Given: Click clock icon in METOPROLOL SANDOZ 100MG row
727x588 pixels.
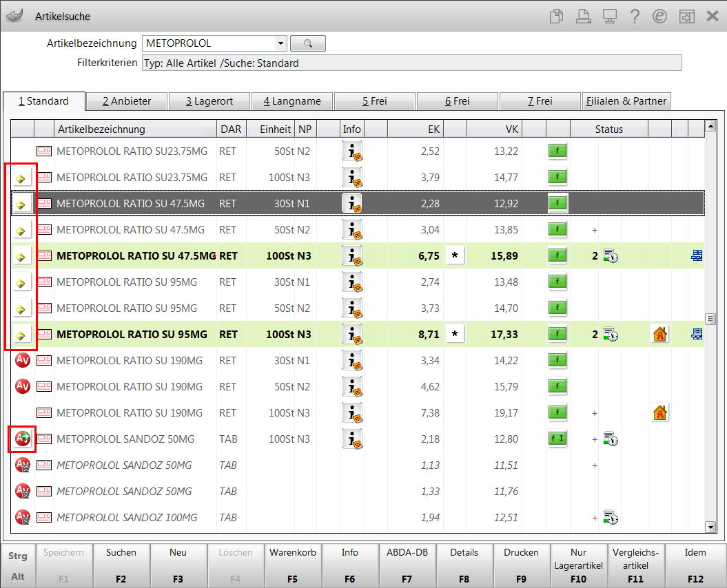Looking at the screenshot, I should coord(611,518).
